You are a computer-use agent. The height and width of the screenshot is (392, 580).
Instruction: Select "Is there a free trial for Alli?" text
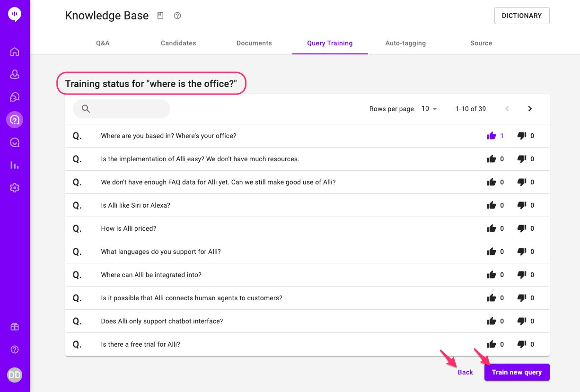(x=141, y=344)
